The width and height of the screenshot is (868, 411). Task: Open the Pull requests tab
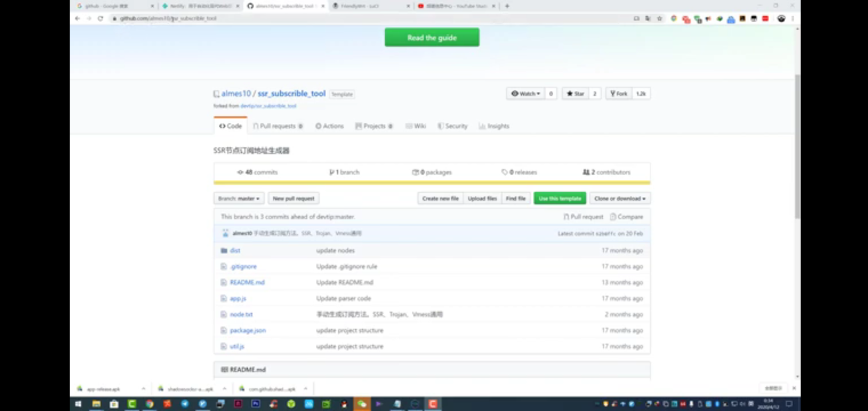click(x=278, y=126)
